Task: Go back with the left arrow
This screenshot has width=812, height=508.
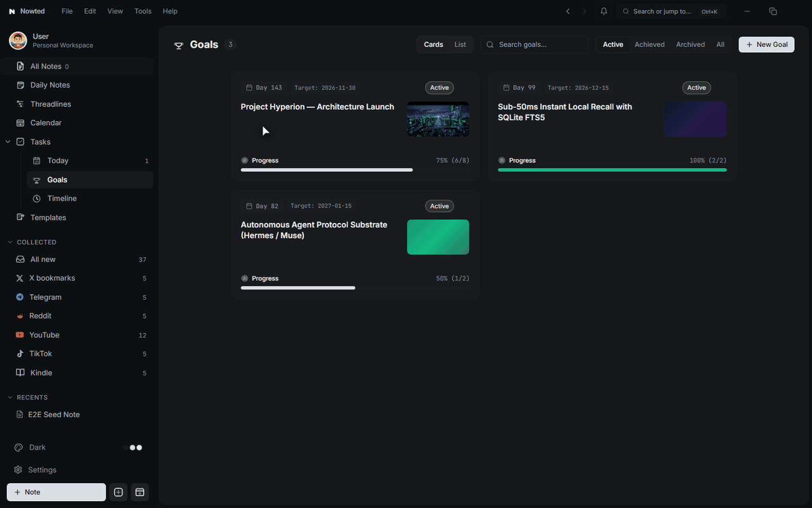Action: point(568,11)
